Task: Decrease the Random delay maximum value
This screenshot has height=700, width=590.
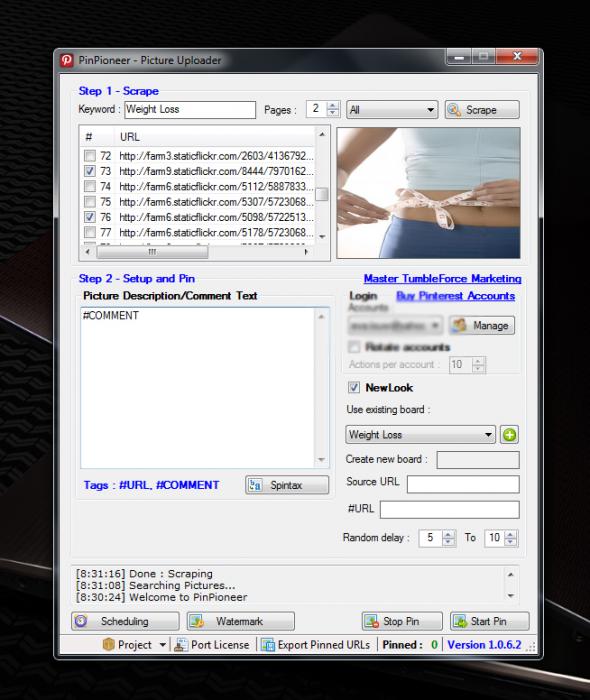Action: coord(511,542)
